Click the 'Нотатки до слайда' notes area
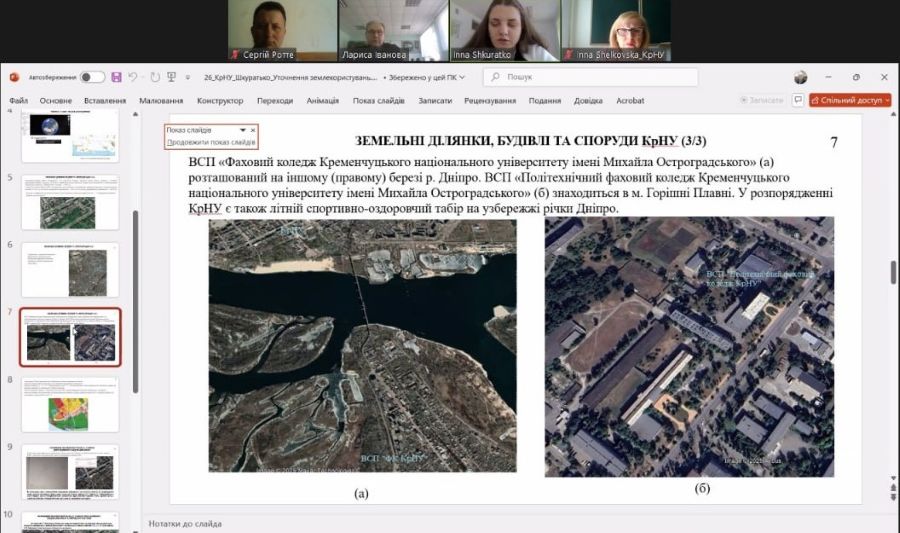 tap(185, 523)
